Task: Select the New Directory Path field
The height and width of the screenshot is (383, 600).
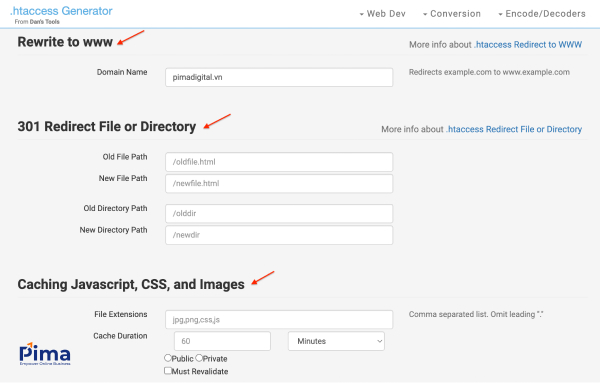Action: point(279,235)
